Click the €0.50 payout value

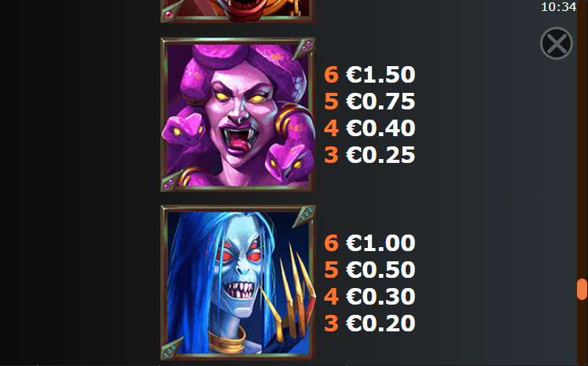(380, 269)
